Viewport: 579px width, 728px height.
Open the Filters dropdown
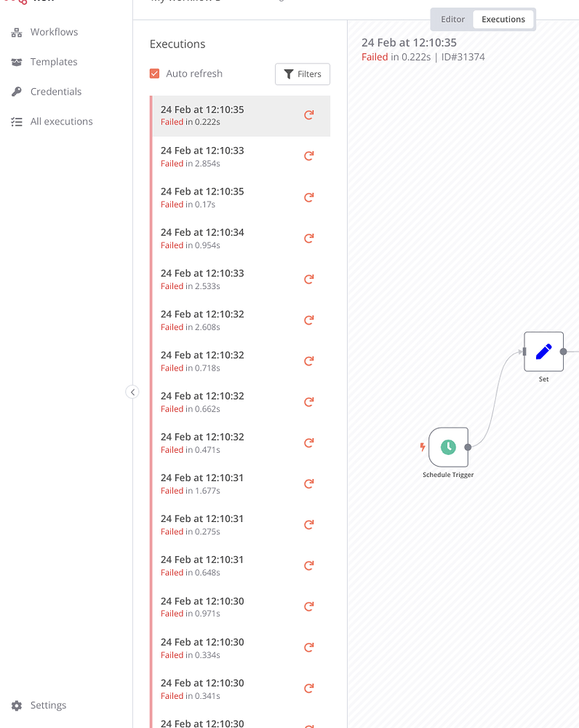302,74
